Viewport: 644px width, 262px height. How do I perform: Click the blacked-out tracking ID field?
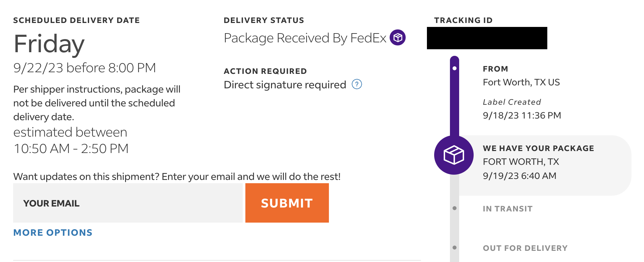point(487,38)
